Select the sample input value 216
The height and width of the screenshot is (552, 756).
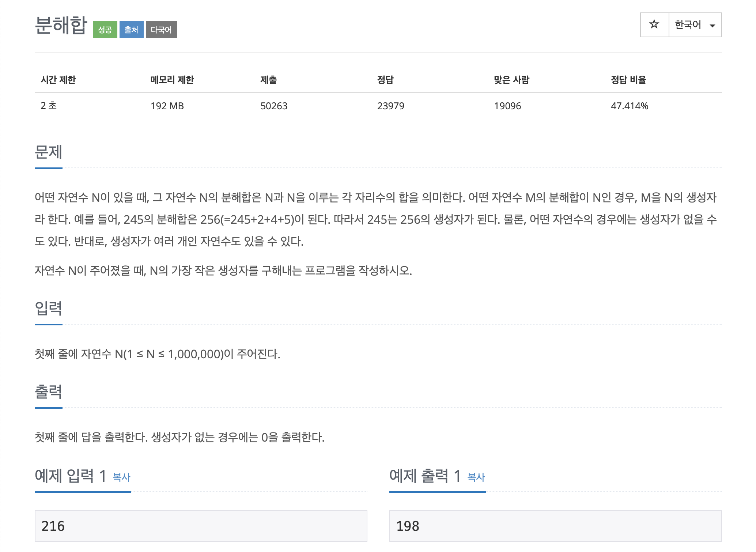53,526
